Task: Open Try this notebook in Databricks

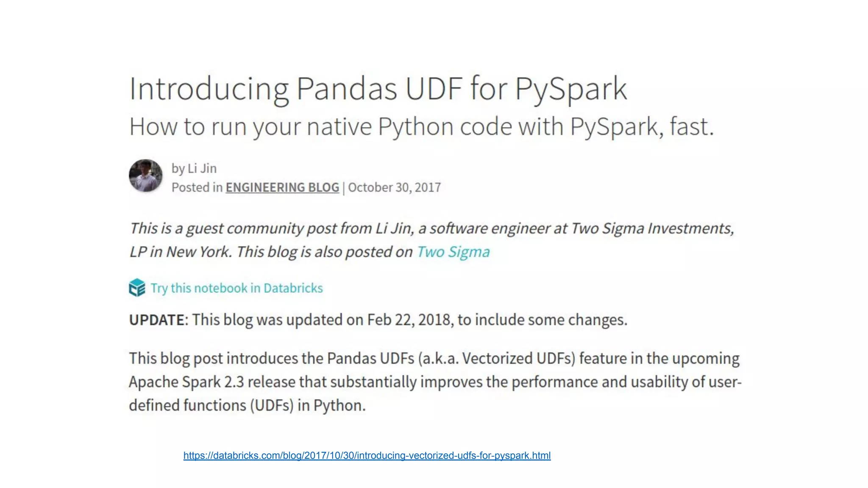Action: 236,288
